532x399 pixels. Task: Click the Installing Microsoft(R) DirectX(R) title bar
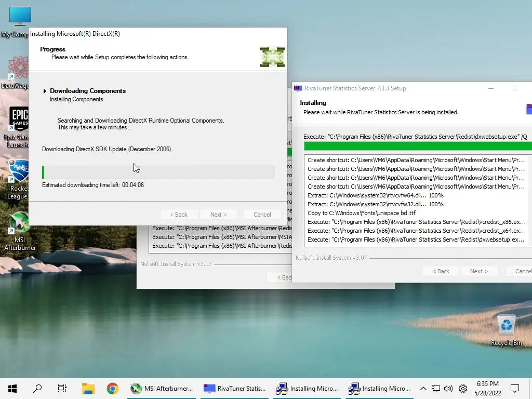(x=158, y=34)
